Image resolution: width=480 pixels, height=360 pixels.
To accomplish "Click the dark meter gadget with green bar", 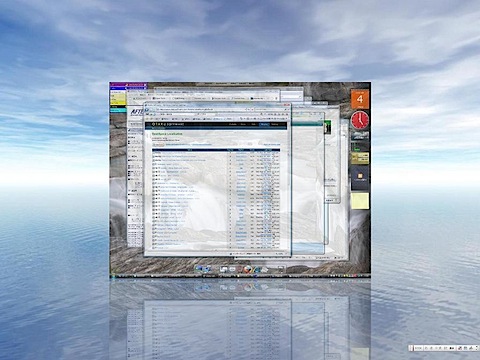I will pyautogui.click(x=360, y=147).
